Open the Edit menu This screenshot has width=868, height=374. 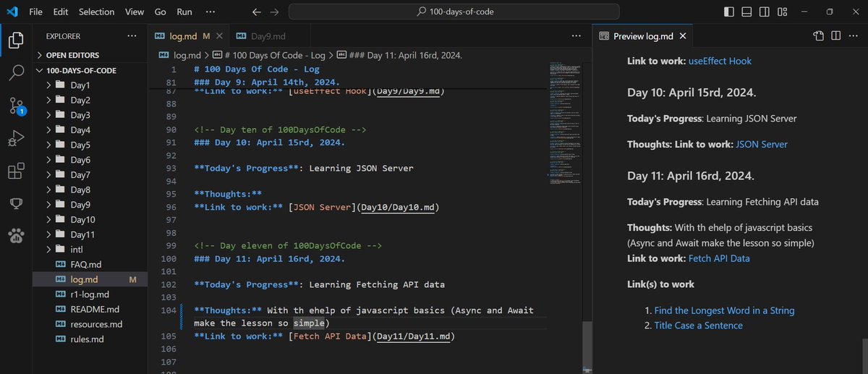tap(61, 12)
